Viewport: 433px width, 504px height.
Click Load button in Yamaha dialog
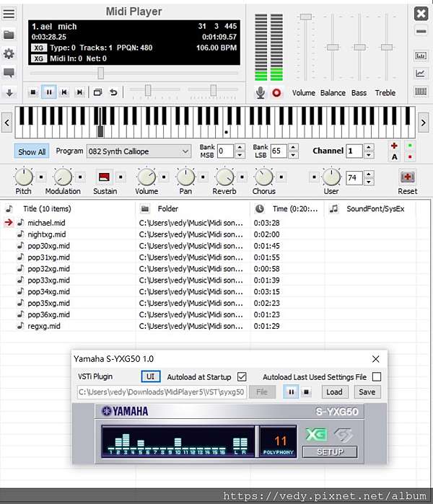click(x=335, y=392)
